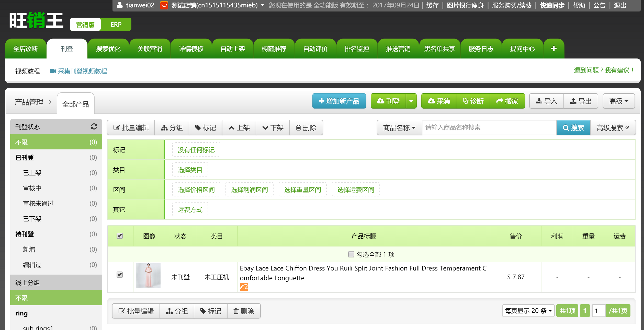
Task: Open the 测试店铺 shop switcher dropdown
Action: tap(263, 5)
